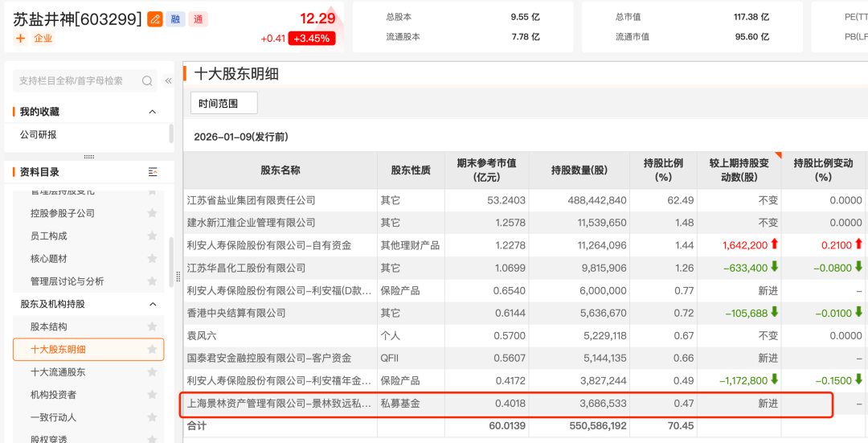Select 机构投资者 in the directory
Viewport: 868px width, 443px height.
[x=53, y=395]
